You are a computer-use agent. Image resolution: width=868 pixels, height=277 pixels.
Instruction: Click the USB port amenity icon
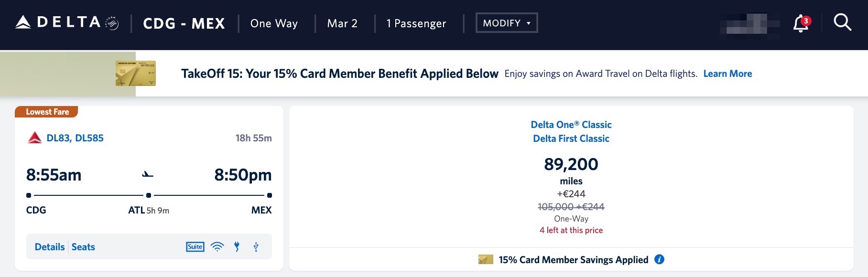(x=256, y=246)
